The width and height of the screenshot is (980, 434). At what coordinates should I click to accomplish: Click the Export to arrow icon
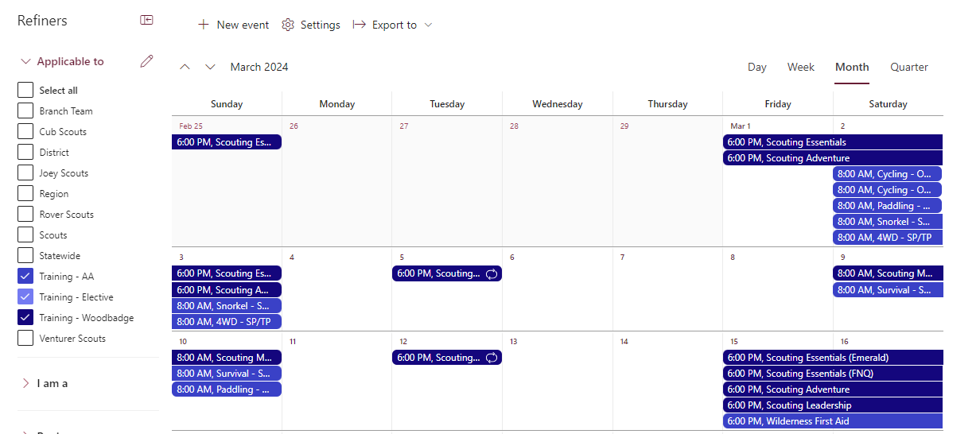(359, 25)
